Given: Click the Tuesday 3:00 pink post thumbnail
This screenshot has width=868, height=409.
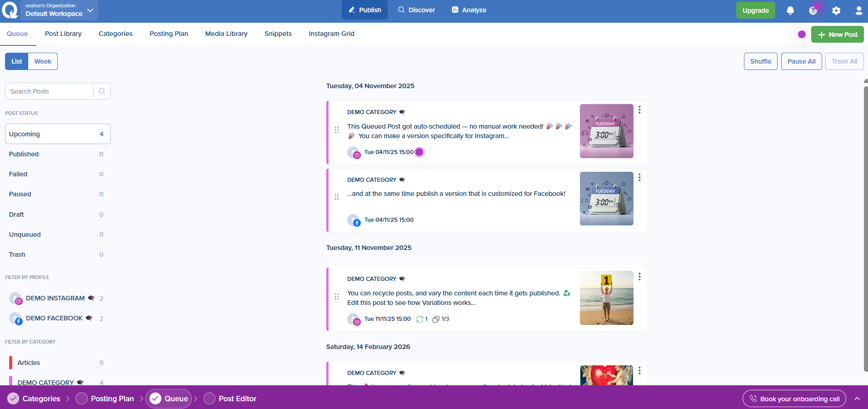Looking at the screenshot, I should [606, 131].
